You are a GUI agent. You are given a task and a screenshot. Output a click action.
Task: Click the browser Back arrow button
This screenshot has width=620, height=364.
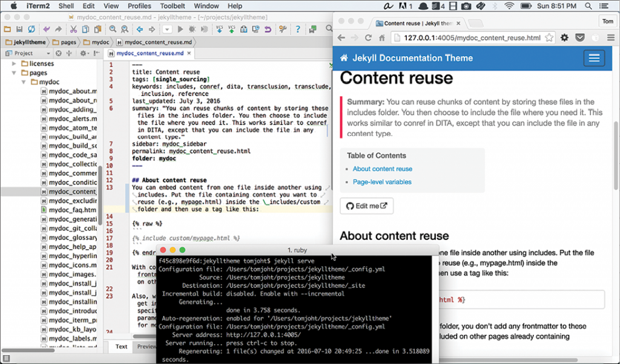point(341,38)
